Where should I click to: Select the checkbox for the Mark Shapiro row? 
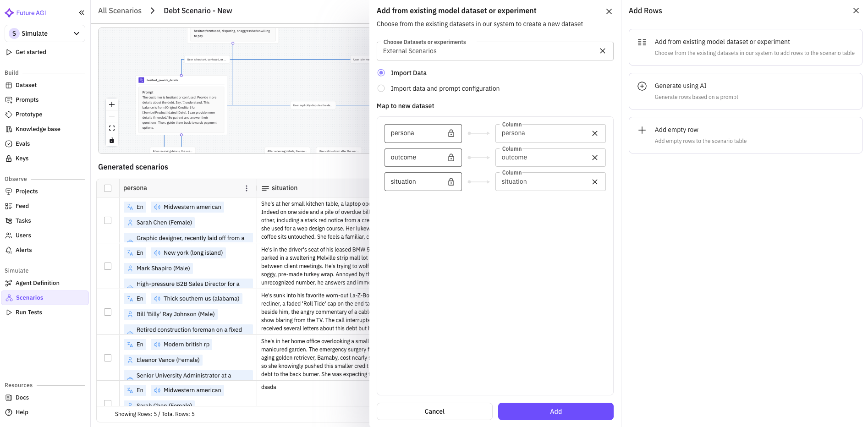pyautogui.click(x=108, y=266)
